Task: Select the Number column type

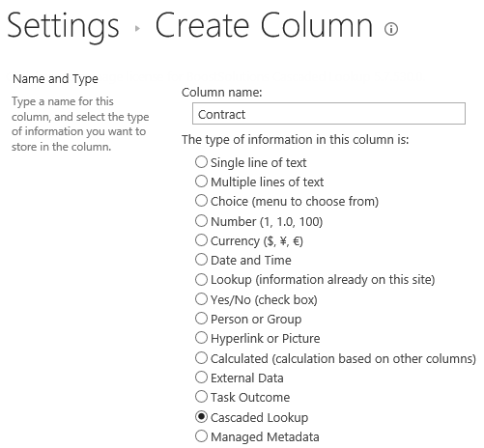Action: coord(201,221)
